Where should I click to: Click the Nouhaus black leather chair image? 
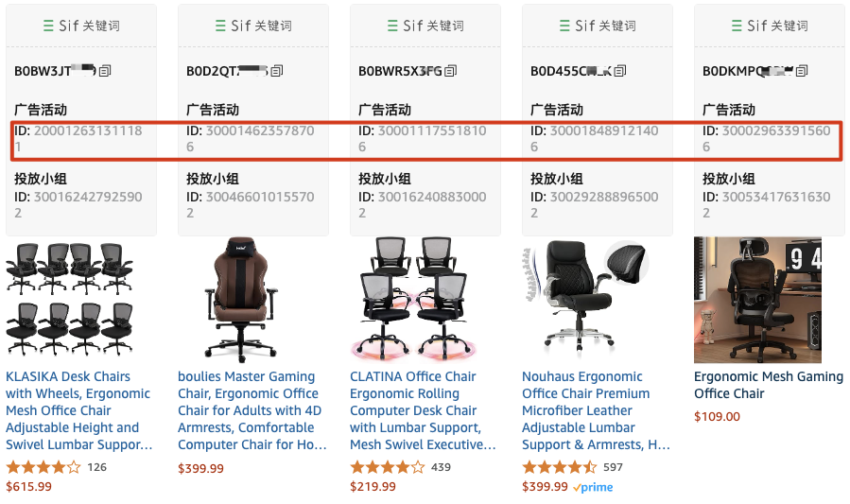click(586, 296)
